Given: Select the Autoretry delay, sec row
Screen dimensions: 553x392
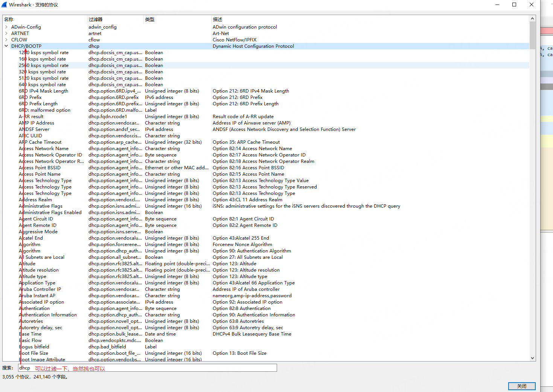Looking at the screenshot, I should click(266, 328).
